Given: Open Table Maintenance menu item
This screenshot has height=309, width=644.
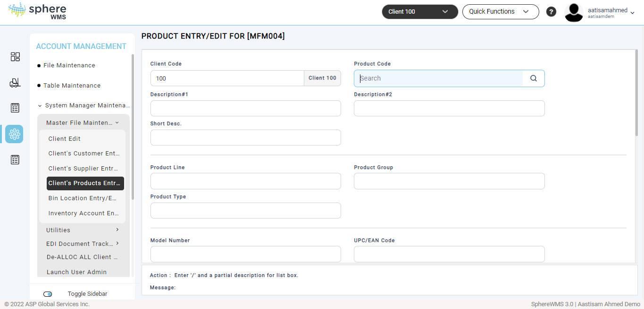Looking at the screenshot, I should coord(72,86).
